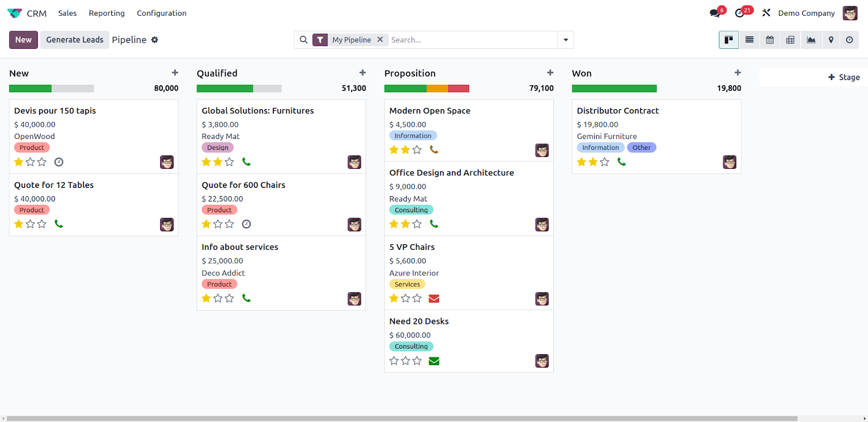Switch to List view
This screenshot has width=868, height=422.
coord(749,40)
